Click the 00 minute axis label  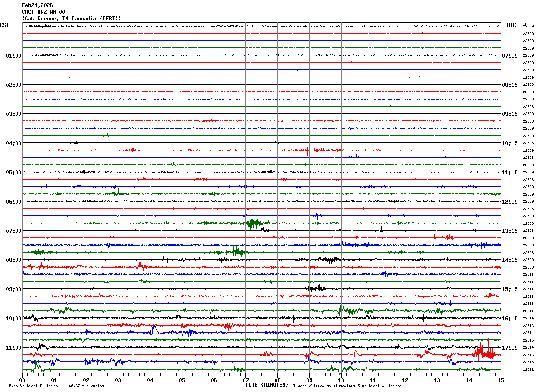click(x=22, y=380)
